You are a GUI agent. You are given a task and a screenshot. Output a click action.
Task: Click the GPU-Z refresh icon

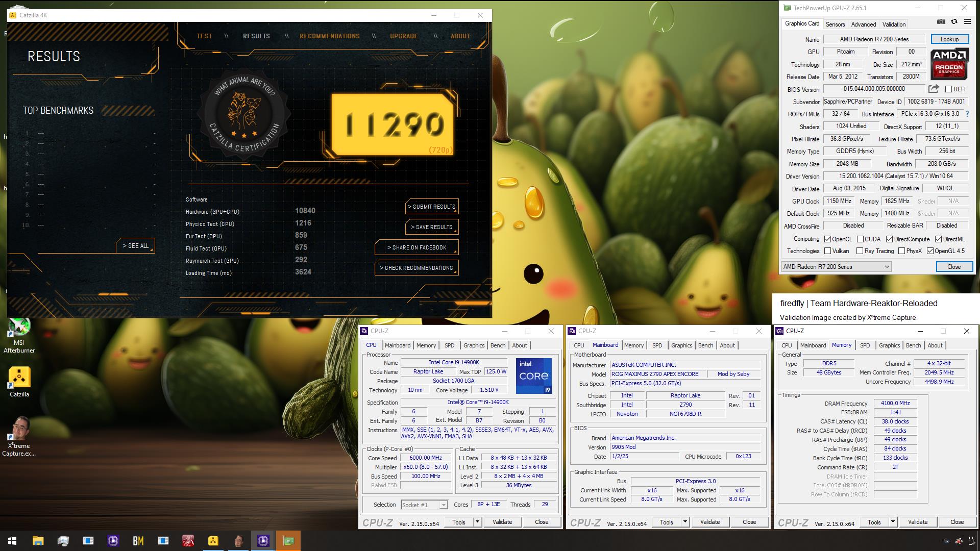click(954, 21)
